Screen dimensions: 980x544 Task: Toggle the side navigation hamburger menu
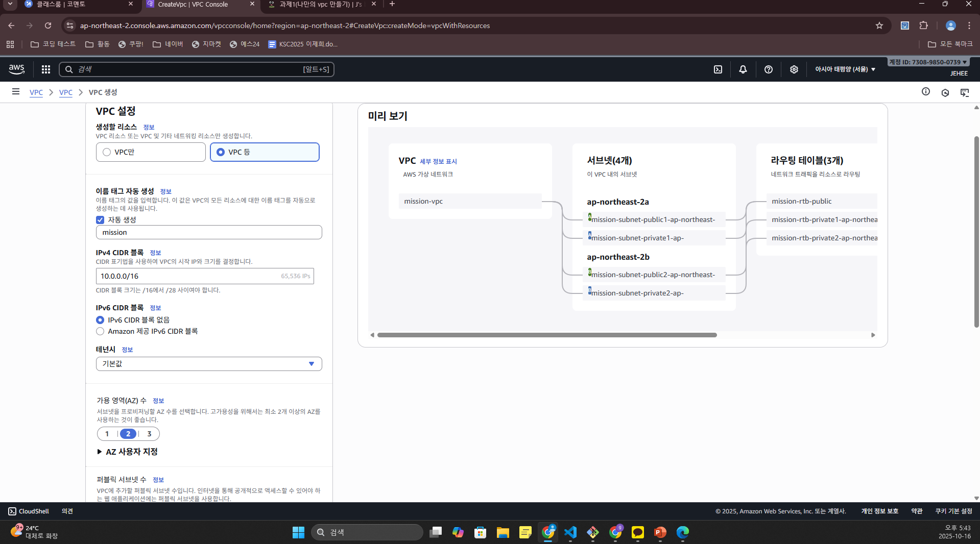coord(16,92)
